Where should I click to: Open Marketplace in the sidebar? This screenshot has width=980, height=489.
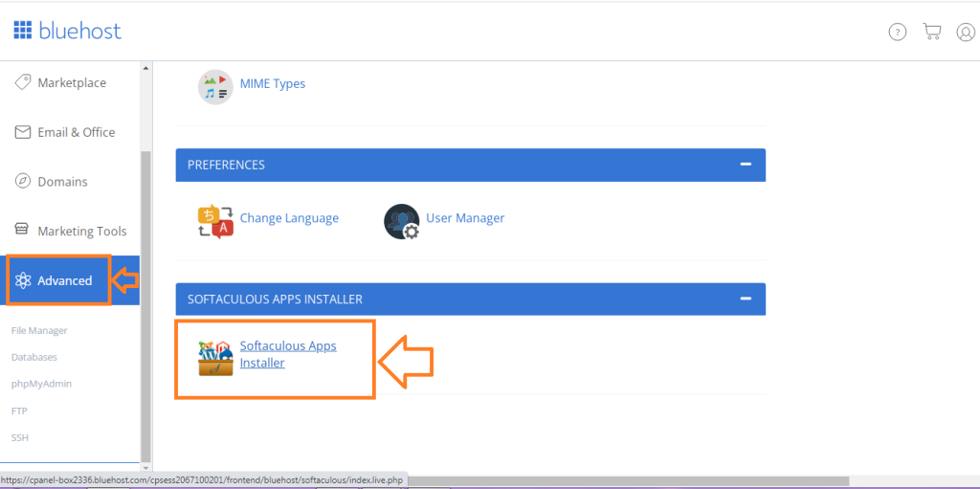click(70, 82)
